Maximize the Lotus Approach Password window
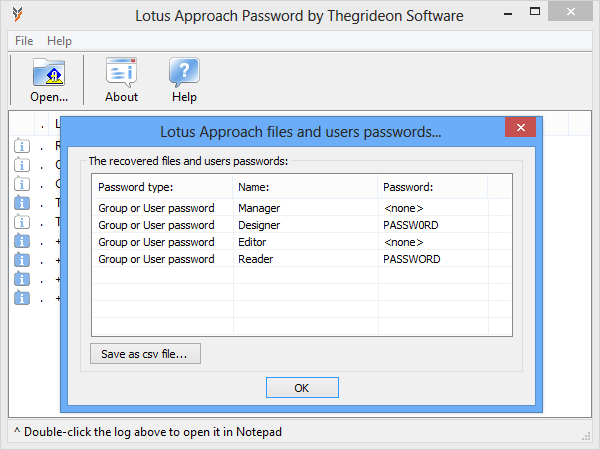The image size is (600, 450). 535,11
